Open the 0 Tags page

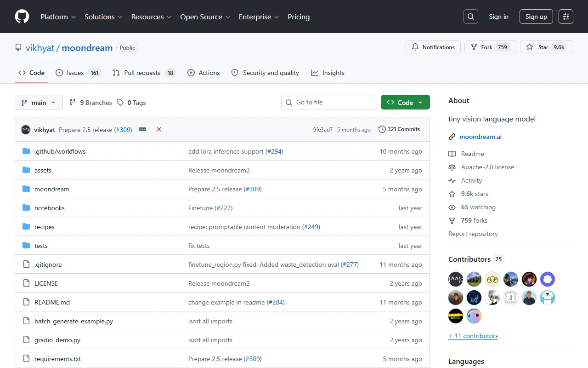131,103
